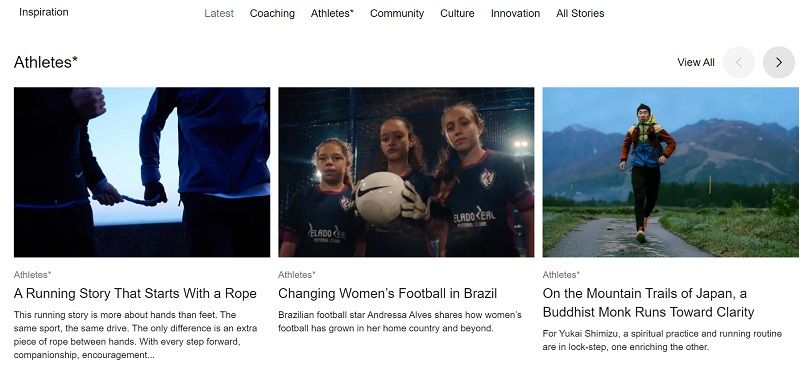This screenshot has width=800, height=371.
Task: Click Athletes* label above monk story
Action: point(561,275)
